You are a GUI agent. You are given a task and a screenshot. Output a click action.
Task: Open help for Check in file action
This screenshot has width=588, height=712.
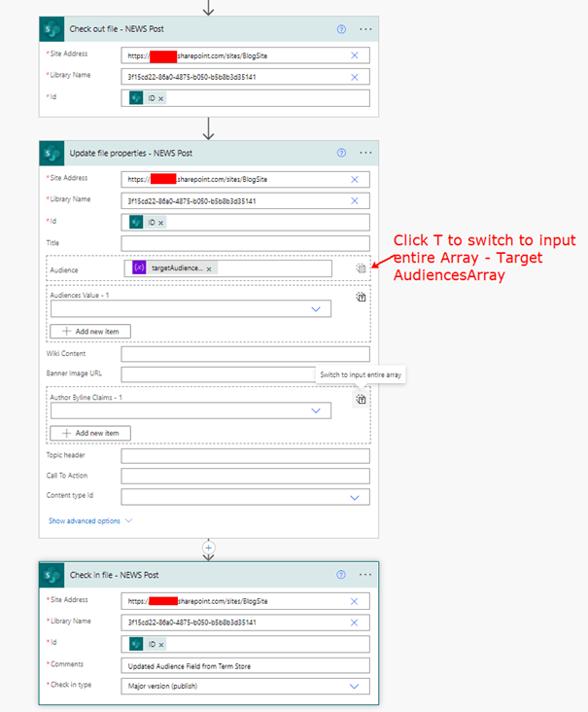(341, 575)
